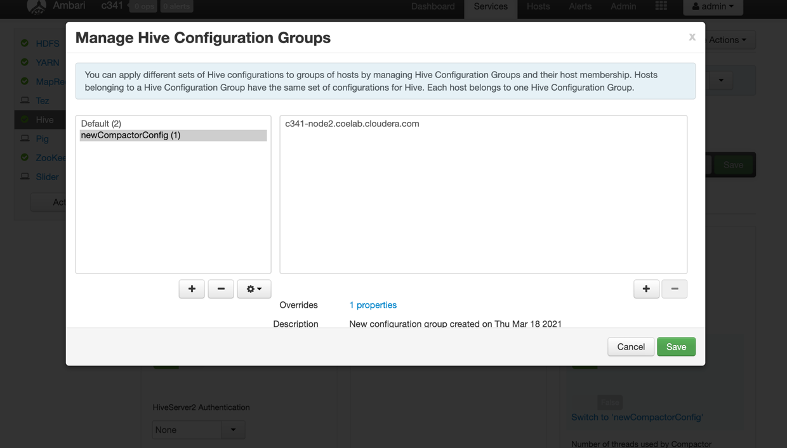
Task: Open the config group gear actions dropdown
Action: [254, 289]
